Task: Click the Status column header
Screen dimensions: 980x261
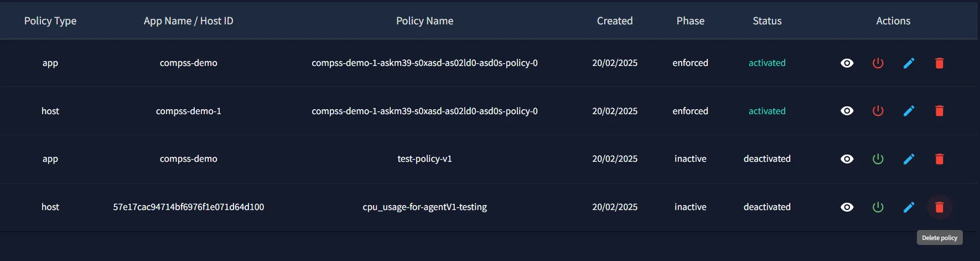Action: [x=767, y=21]
